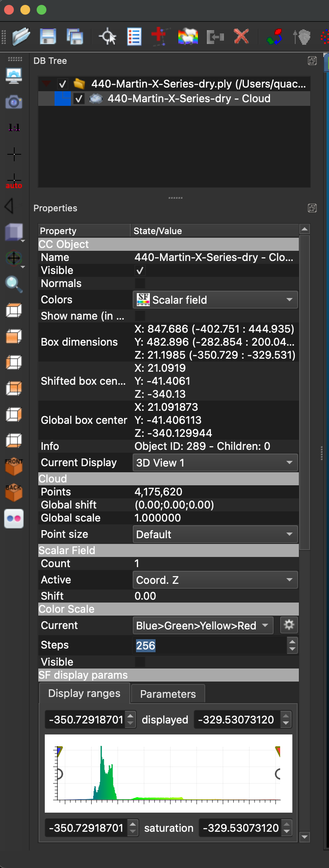The image size is (329, 868).
Task: Float the Properties panel
Action: 312,208
